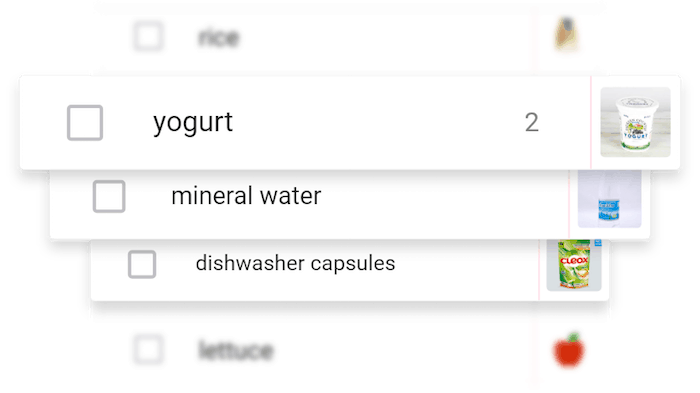Click the yogurt quantity number 2
Image resolution: width=700 pixels, height=393 pixels.
point(532,122)
